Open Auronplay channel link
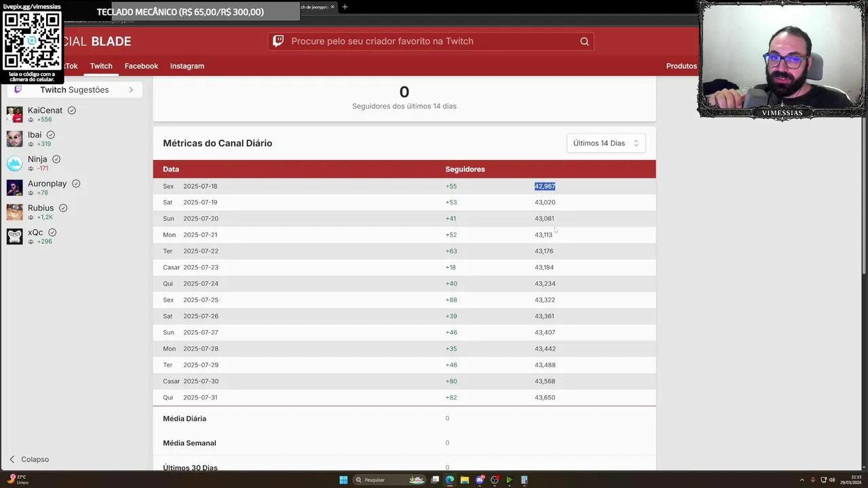The width and height of the screenshot is (868, 488). tap(47, 184)
